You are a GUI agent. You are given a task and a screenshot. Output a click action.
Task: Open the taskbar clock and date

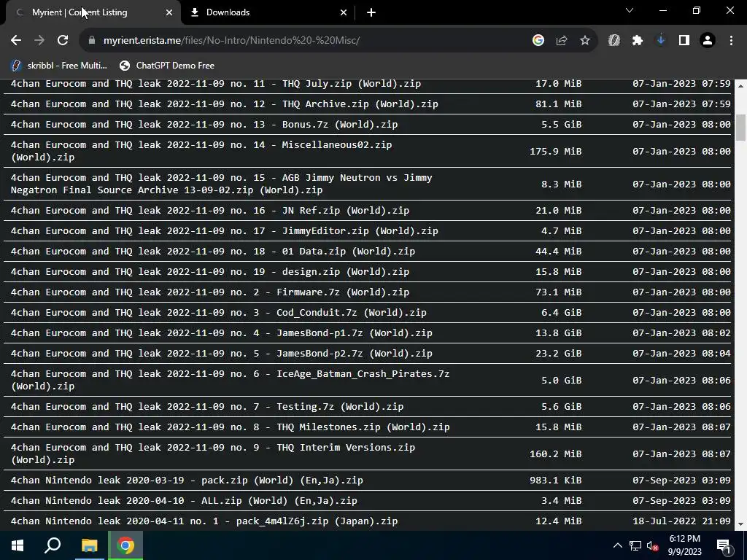point(684,545)
